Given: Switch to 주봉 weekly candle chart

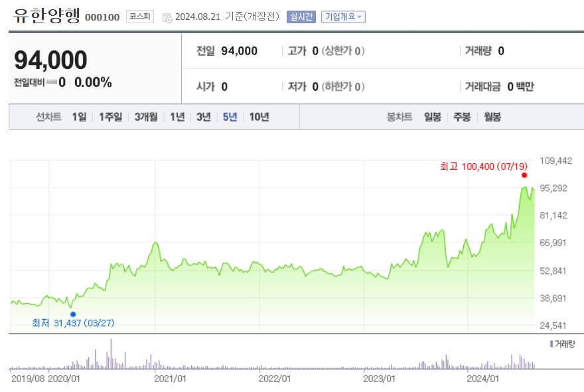Looking at the screenshot, I should [462, 117].
